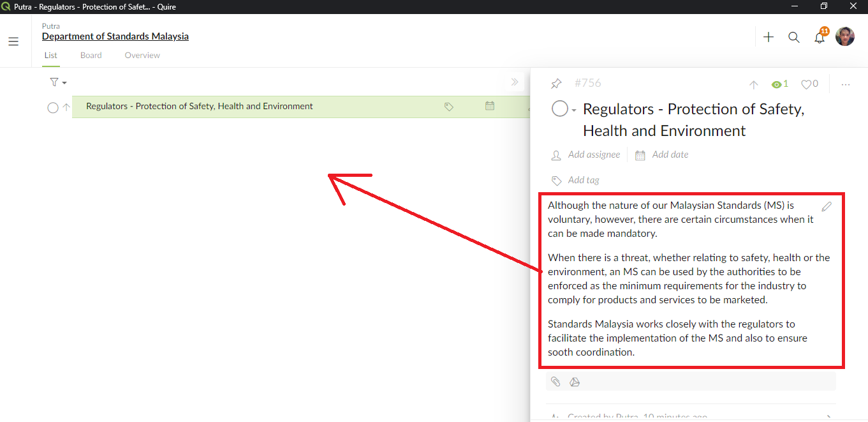This screenshot has height=422, width=868.
Task: Attach from Google Drive icon
Action: coord(575,382)
